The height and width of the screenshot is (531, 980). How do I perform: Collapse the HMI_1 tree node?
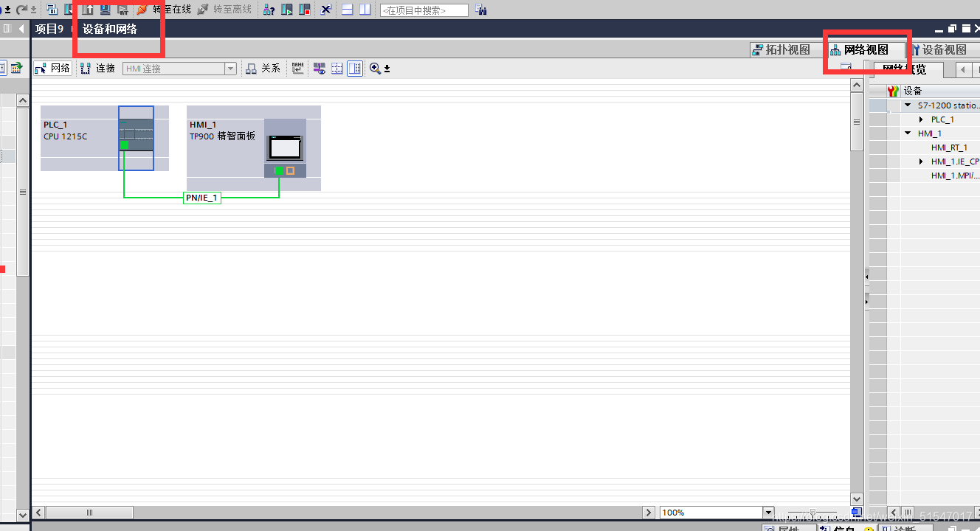(908, 133)
